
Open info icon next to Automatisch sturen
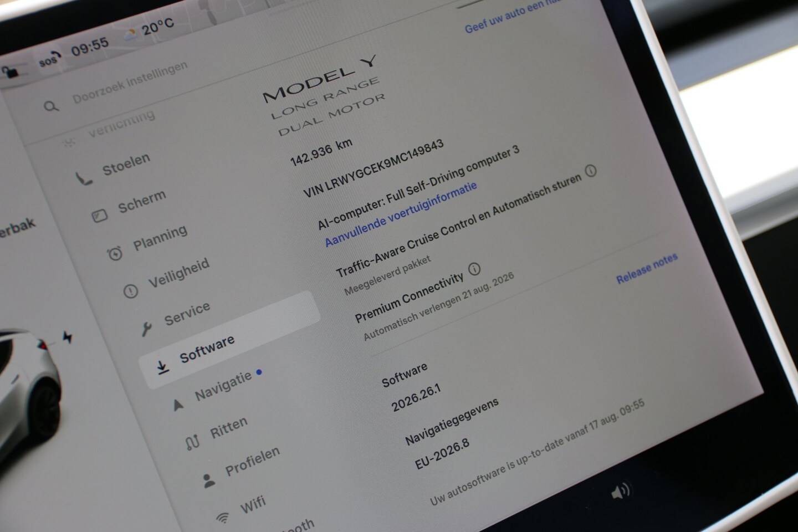point(591,171)
